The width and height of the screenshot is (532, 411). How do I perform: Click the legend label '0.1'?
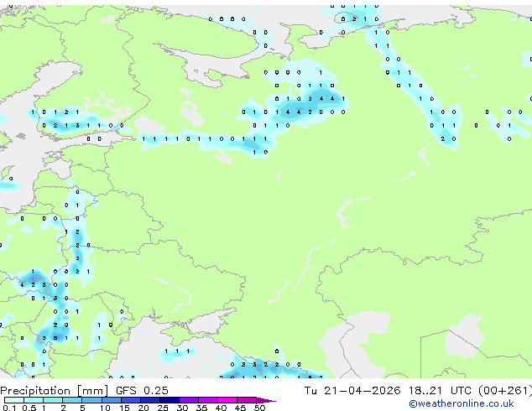[9, 408]
